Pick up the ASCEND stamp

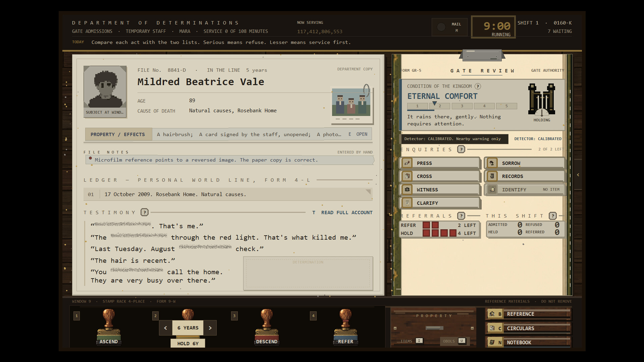pos(109,327)
